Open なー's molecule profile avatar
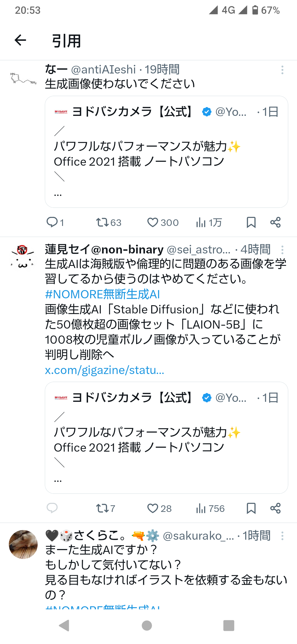 (23, 78)
